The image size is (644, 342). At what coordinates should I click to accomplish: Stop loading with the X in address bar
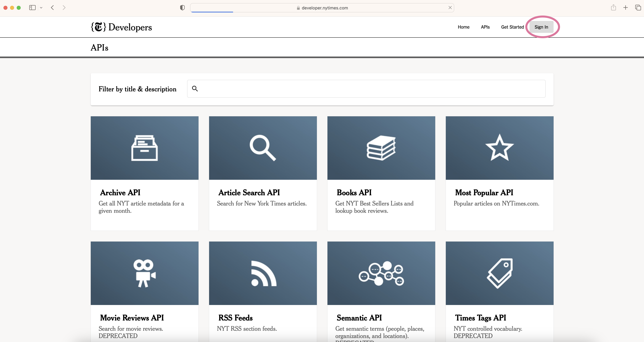(x=450, y=7)
